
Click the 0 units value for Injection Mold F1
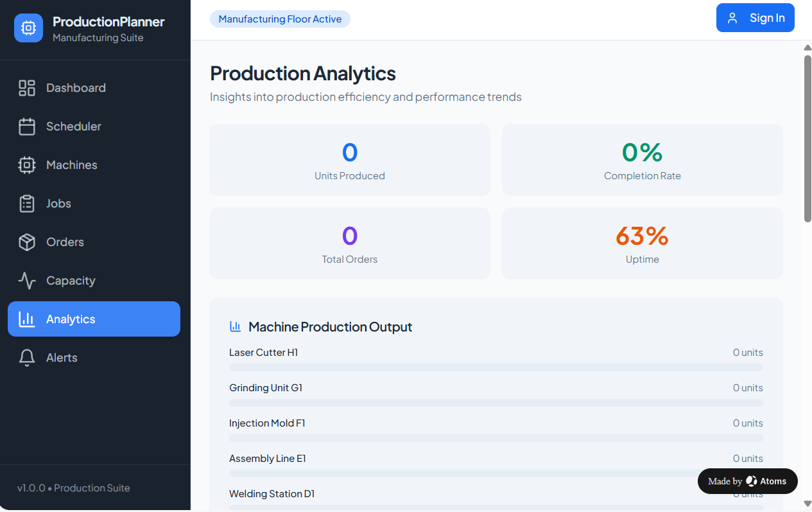748,423
